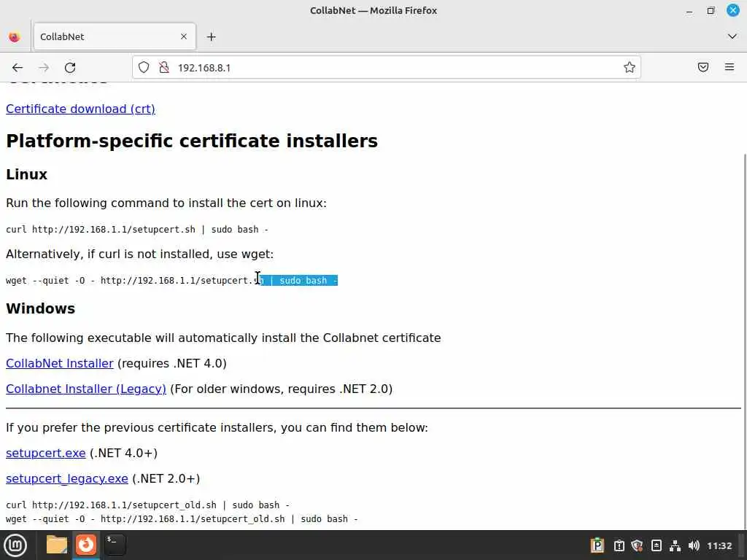Open the update manager shield tray icon

(x=637, y=545)
